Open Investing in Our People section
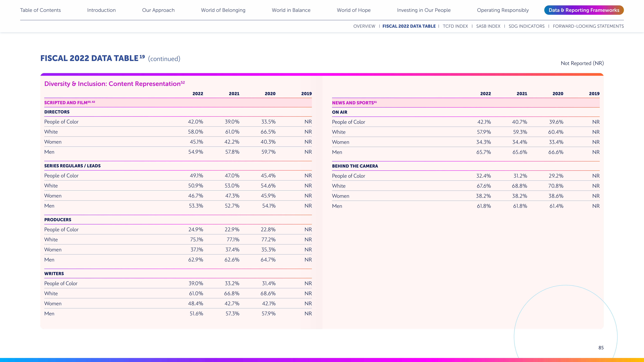The width and height of the screenshot is (644, 362). tap(424, 10)
